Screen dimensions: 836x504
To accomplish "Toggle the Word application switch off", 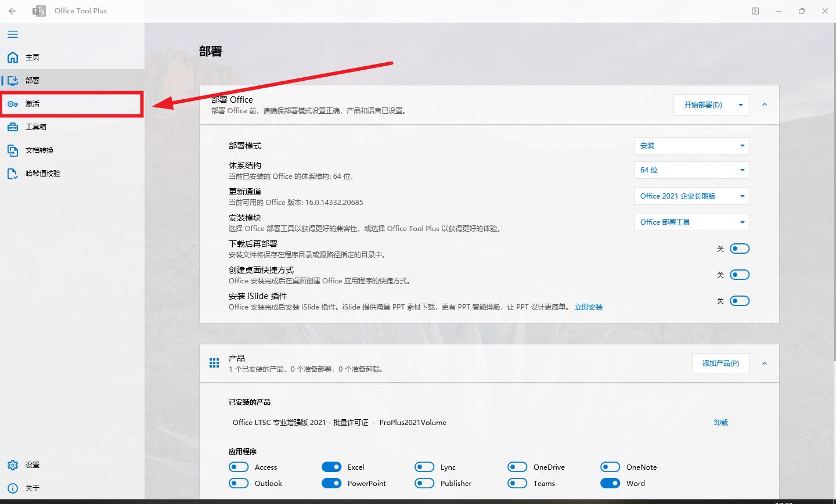I will tap(610, 483).
